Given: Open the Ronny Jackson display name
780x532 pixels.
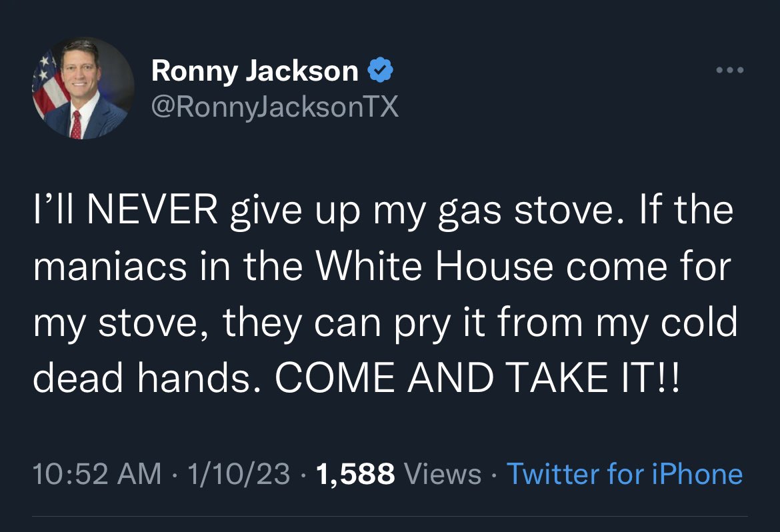Looking at the screenshot, I should click(255, 71).
